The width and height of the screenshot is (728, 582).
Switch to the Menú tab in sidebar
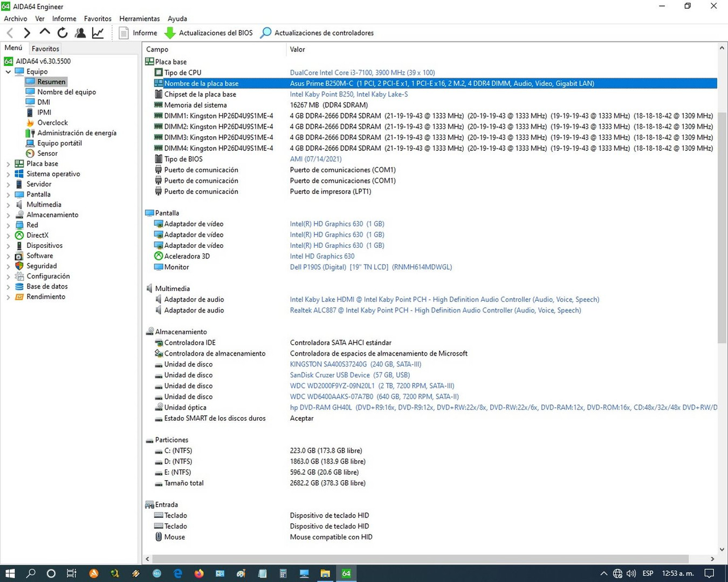(x=13, y=48)
